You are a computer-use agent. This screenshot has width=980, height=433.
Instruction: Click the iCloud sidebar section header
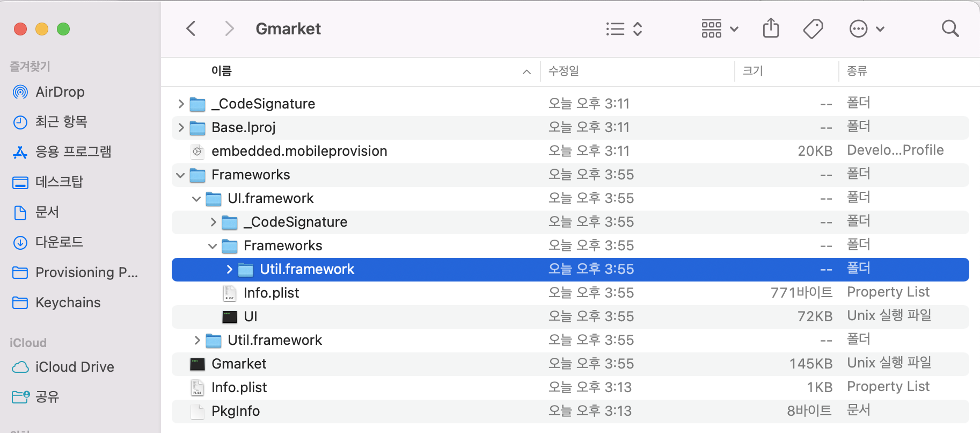pos(28,343)
